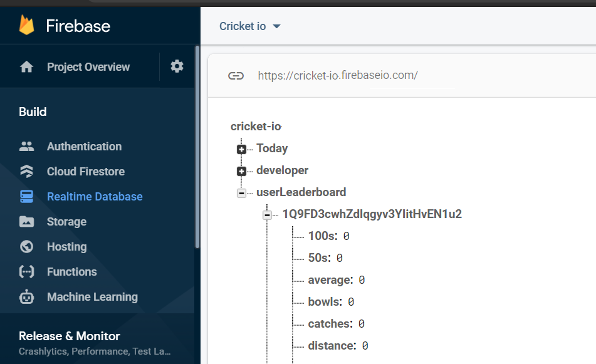Expand the Today node

tap(241, 149)
